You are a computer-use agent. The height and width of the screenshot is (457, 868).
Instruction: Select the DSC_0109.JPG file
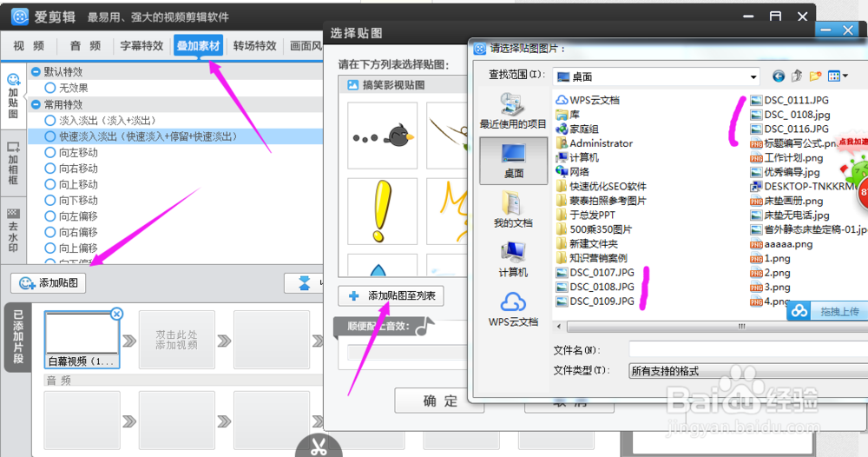(595, 301)
